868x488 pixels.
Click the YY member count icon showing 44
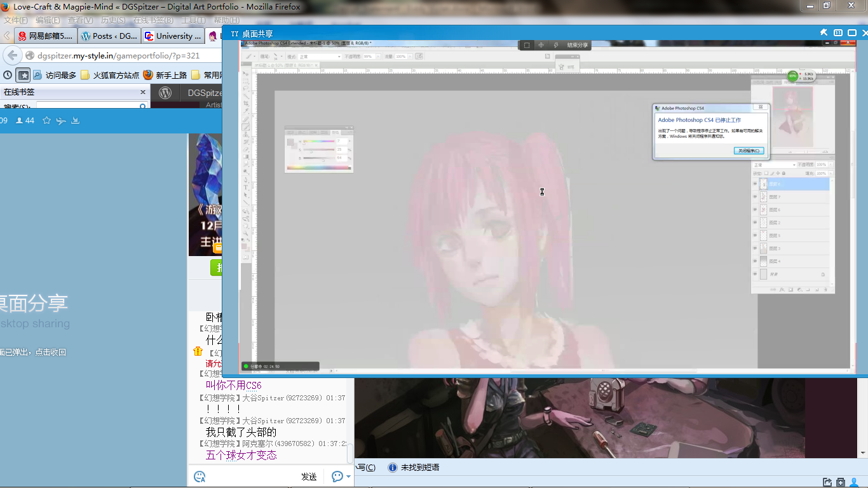coord(19,120)
